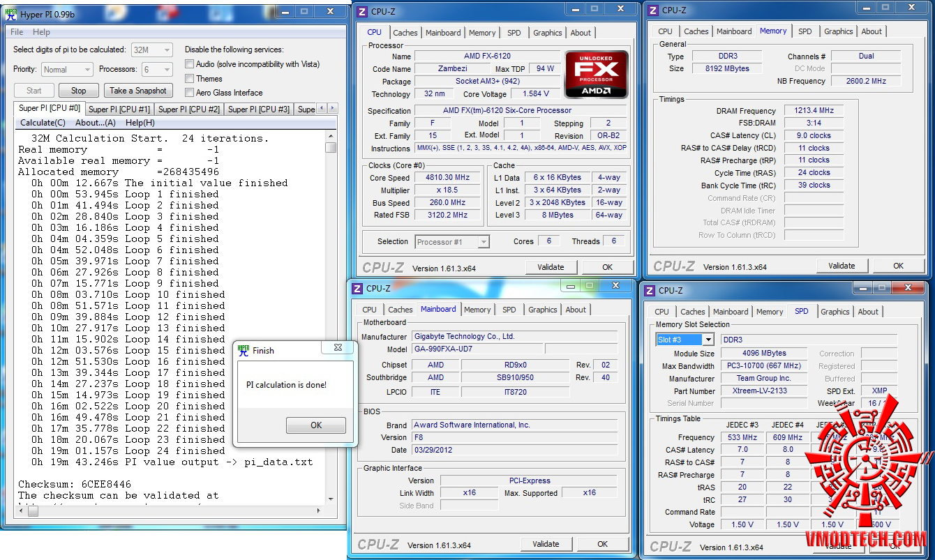This screenshot has height=560, width=935.
Task: Open the Mainboard tab in the CPU-Z SPD window
Action: tap(731, 312)
